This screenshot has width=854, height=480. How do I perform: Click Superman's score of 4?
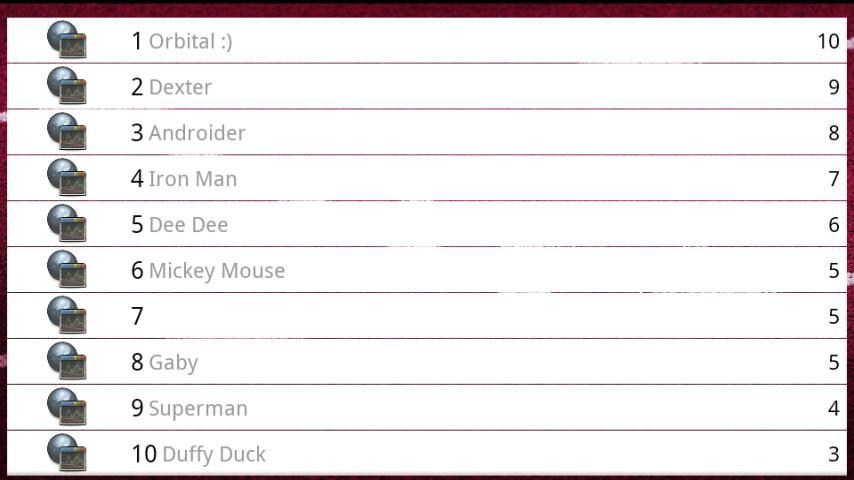coord(833,409)
